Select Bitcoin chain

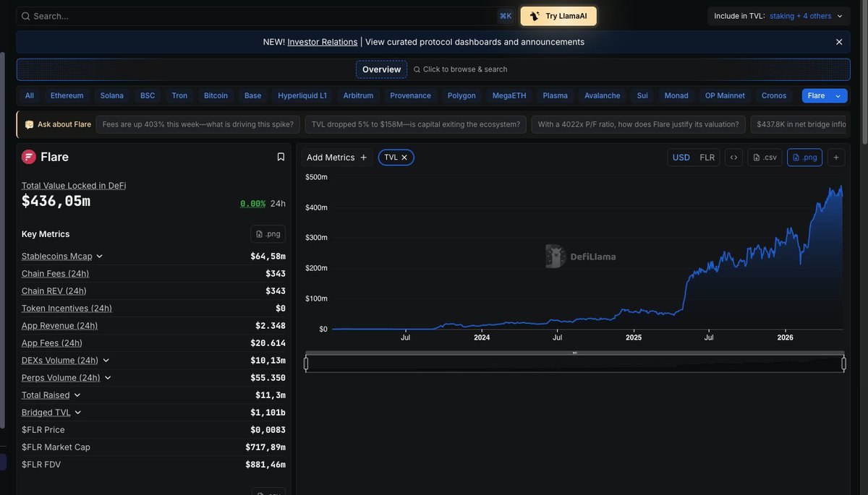[216, 95]
